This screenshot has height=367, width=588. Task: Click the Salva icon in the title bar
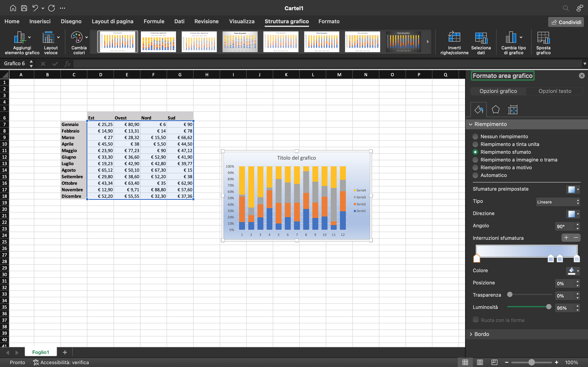click(x=24, y=8)
